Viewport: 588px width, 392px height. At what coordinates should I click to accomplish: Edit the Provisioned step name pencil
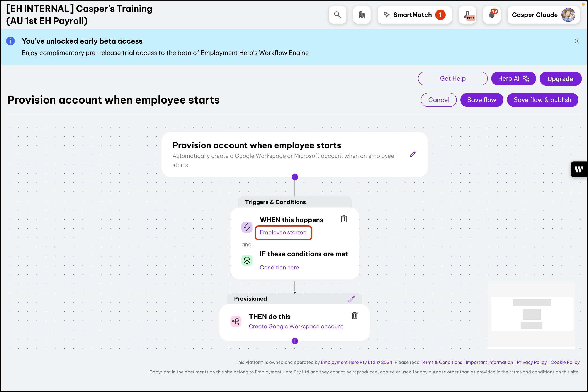[x=351, y=299]
